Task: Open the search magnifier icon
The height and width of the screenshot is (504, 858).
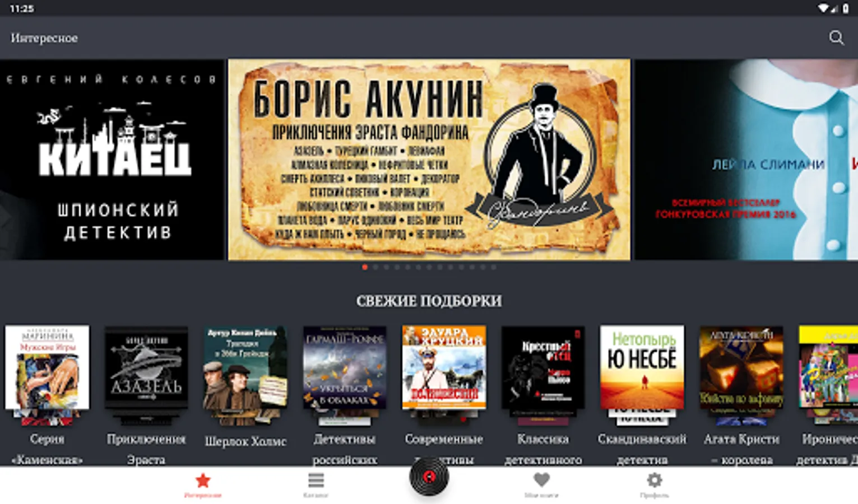Action: [836, 38]
